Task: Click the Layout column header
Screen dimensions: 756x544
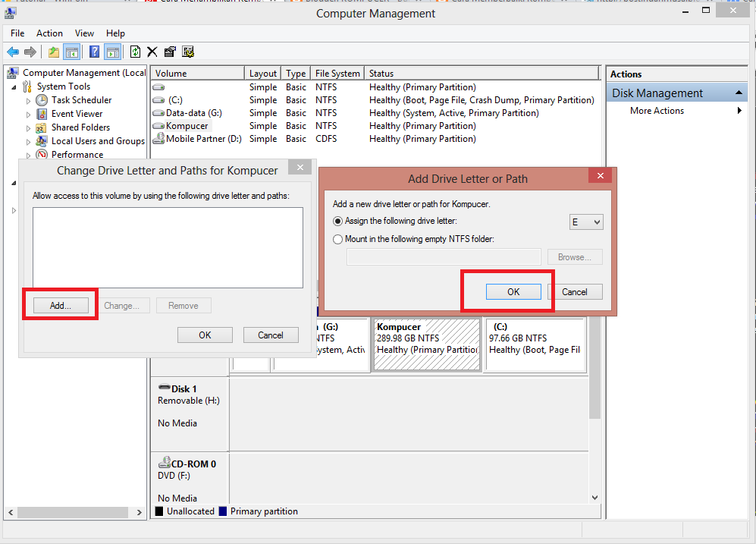Action: (263, 74)
